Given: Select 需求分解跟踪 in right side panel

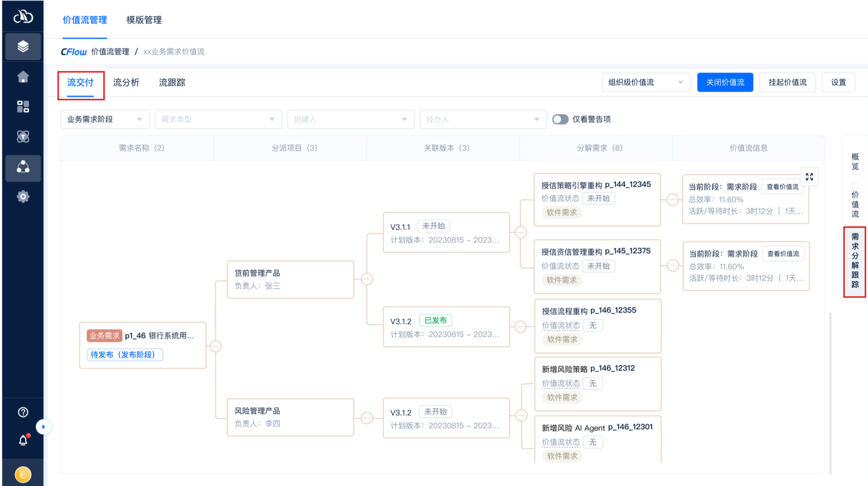Looking at the screenshot, I should click(854, 260).
